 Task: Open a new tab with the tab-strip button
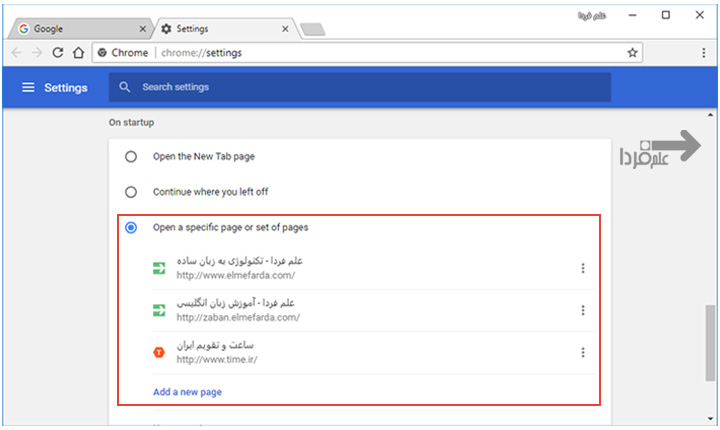pos(313,29)
